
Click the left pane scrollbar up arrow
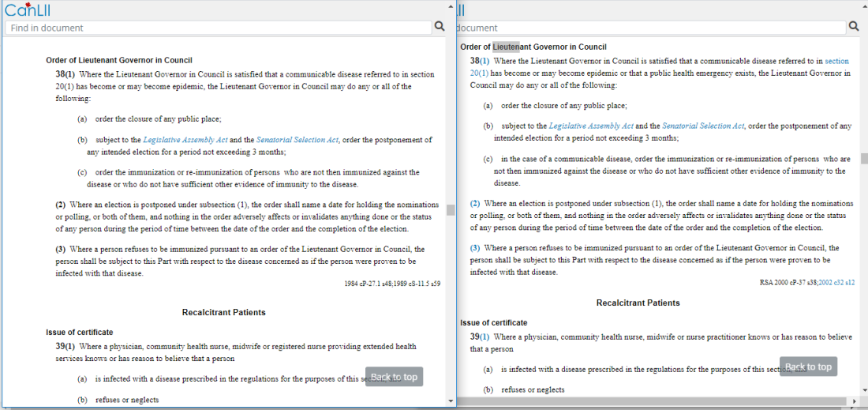451,6
